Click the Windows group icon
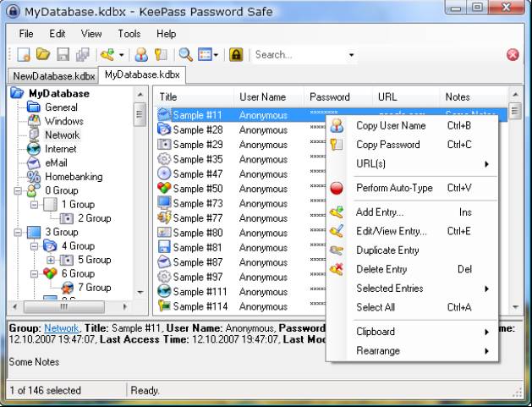The image size is (532, 407). (x=34, y=121)
